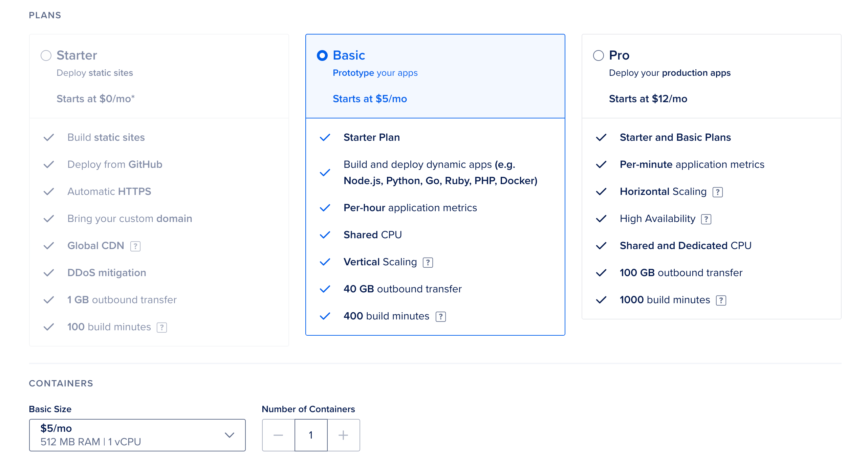Click checkmark beside Per-minute application metrics
This screenshot has height=469, width=868.
click(x=601, y=164)
